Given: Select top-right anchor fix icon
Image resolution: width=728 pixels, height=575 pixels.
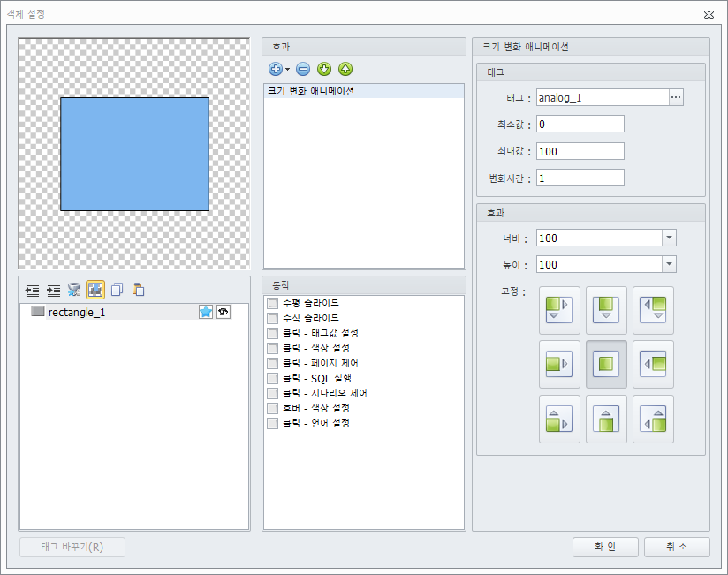Looking at the screenshot, I should coord(653,310).
